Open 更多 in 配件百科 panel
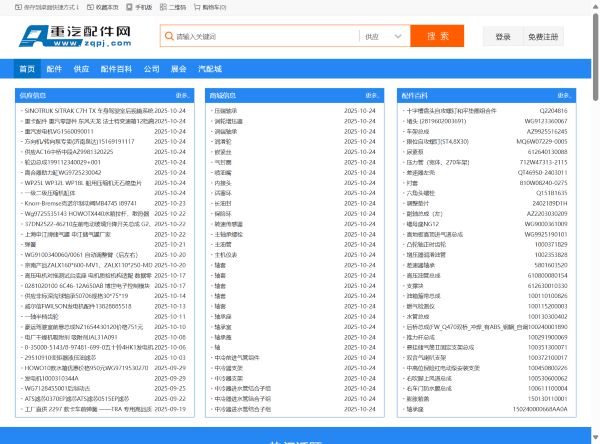600x444 pixels. click(573, 95)
